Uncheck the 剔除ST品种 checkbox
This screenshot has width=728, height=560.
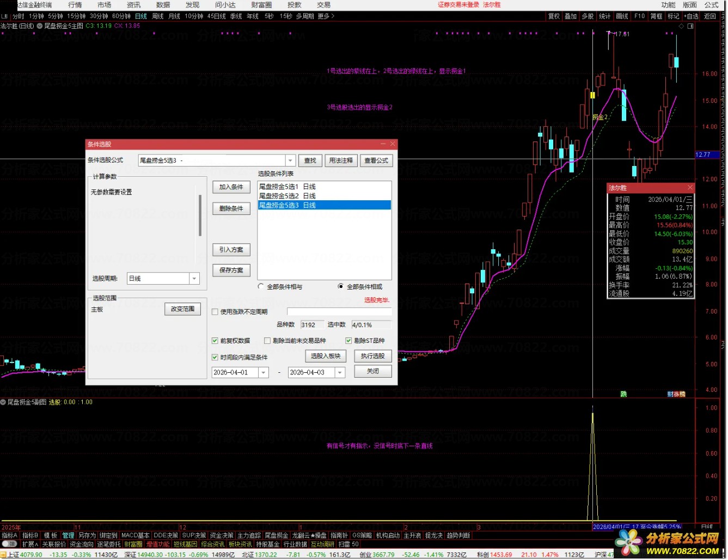[348, 341]
